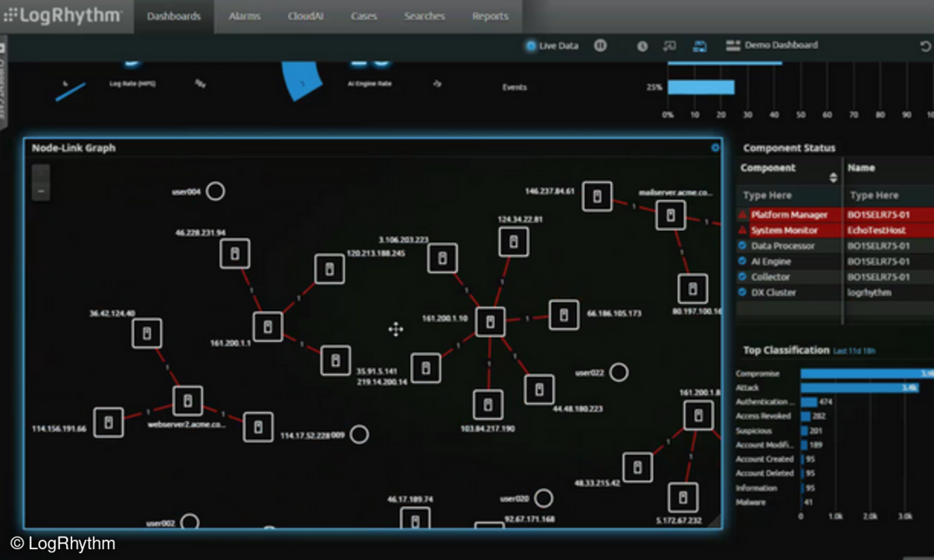Screen dimensions: 934x560
Task: Select host node 46.228.231.94
Action: click(234, 254)
